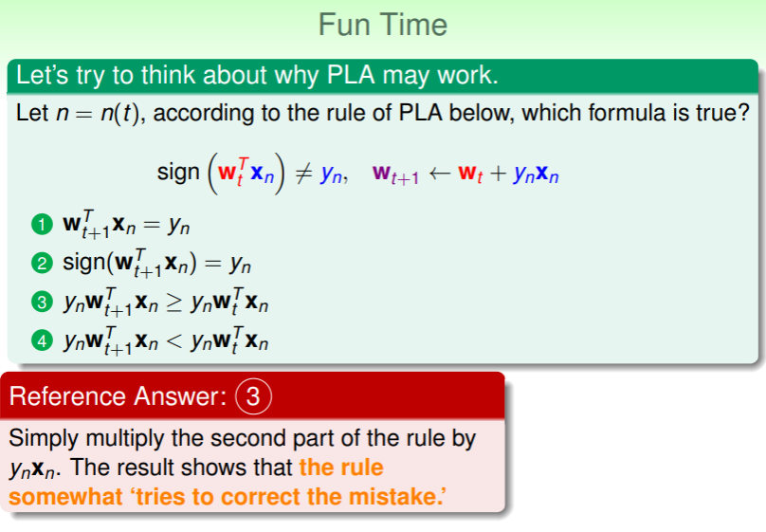The height and width of the screenshot is (532, 766).
Task: Click the green circled number 4 bullet
Action: tap(39, 339)
